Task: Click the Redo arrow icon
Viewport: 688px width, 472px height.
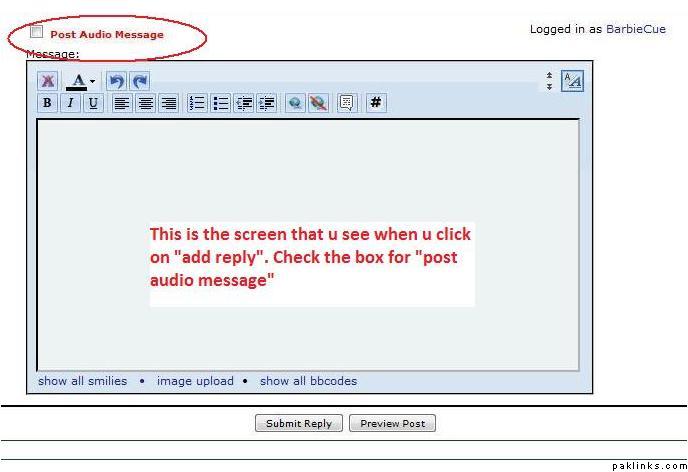Action: click(139, 81)
